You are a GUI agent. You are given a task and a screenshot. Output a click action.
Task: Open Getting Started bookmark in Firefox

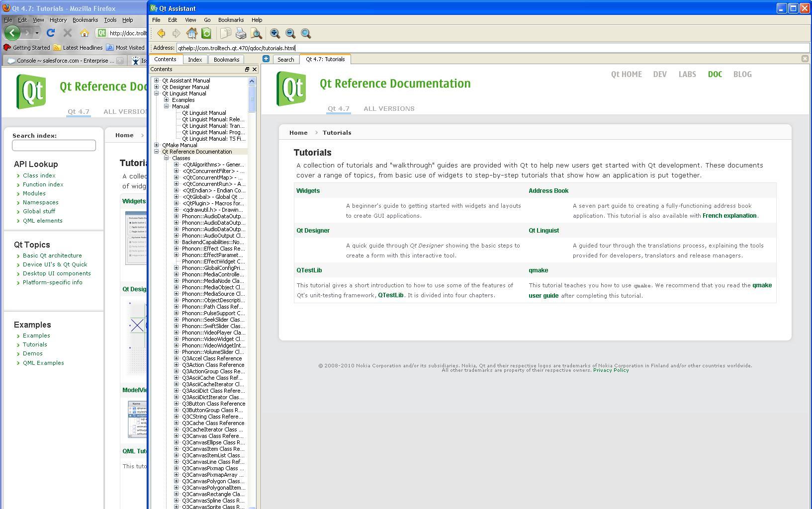tap(27, 48)
